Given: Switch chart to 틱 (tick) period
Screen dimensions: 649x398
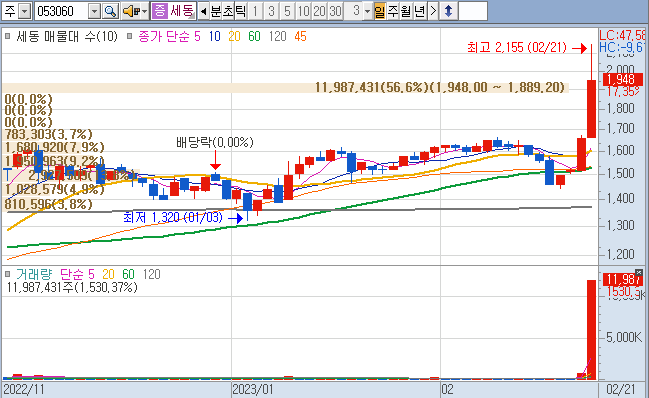Looking at the screenshot, I should click(240, 11).
